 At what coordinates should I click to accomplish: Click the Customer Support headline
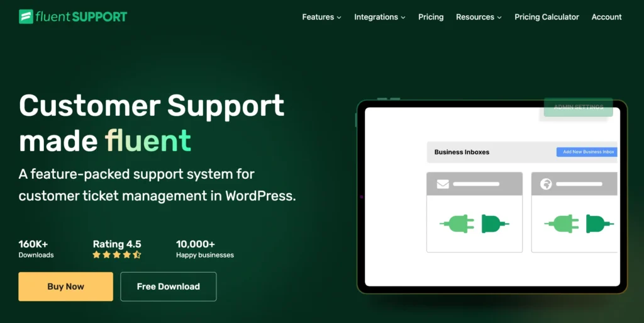(152, 106)
